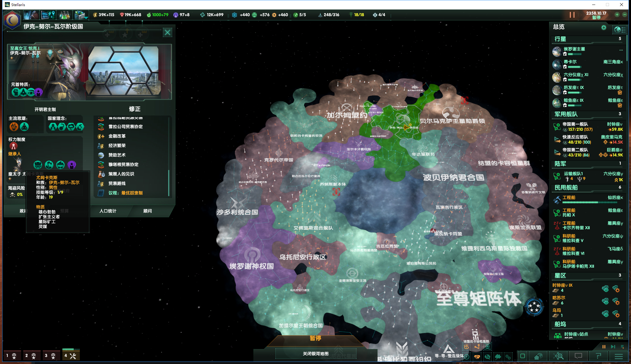Toggle the diplomatic handshake map mode
Image resolution: width=631 pixels, height=364 pixels.
pyautogui.click(x=477, y=357)
